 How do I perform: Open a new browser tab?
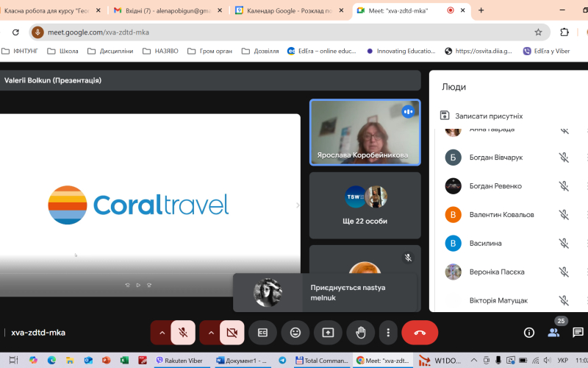point(481,10)
